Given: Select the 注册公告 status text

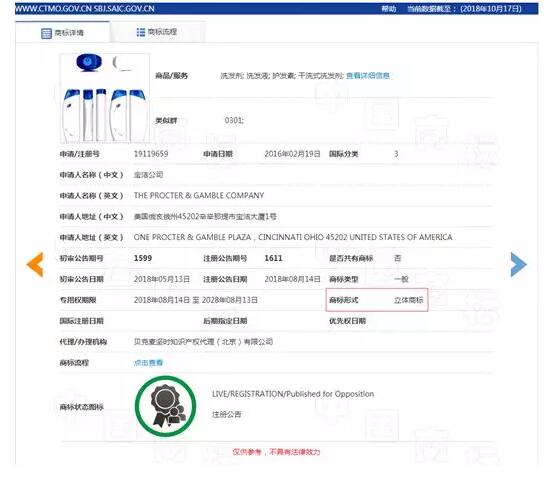Looking at the screenshot, I should click(227, 415).
